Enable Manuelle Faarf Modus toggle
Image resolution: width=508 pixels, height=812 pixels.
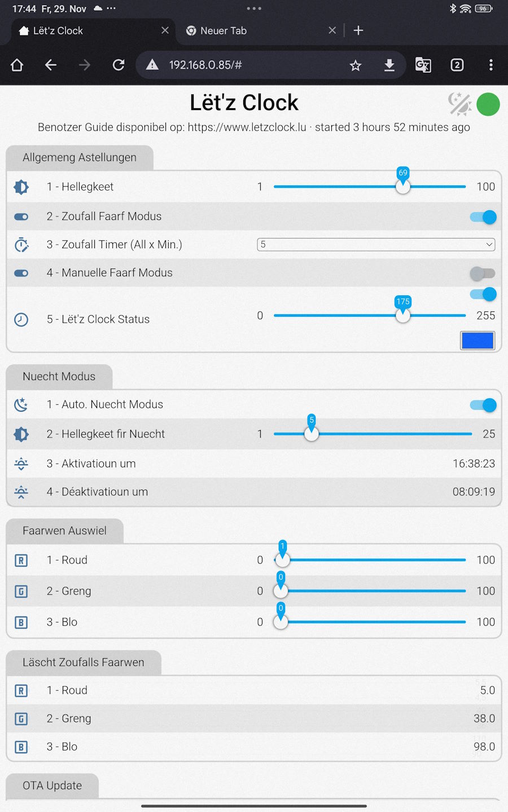coord(483,273)
